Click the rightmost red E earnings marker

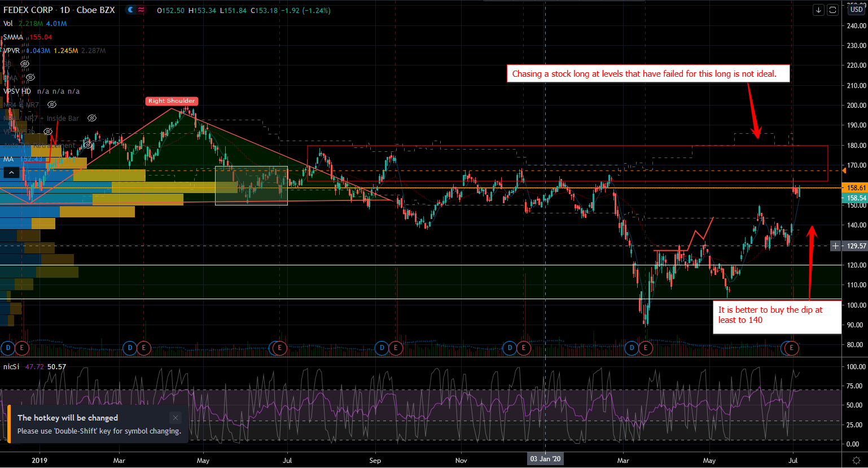point(792,348)
